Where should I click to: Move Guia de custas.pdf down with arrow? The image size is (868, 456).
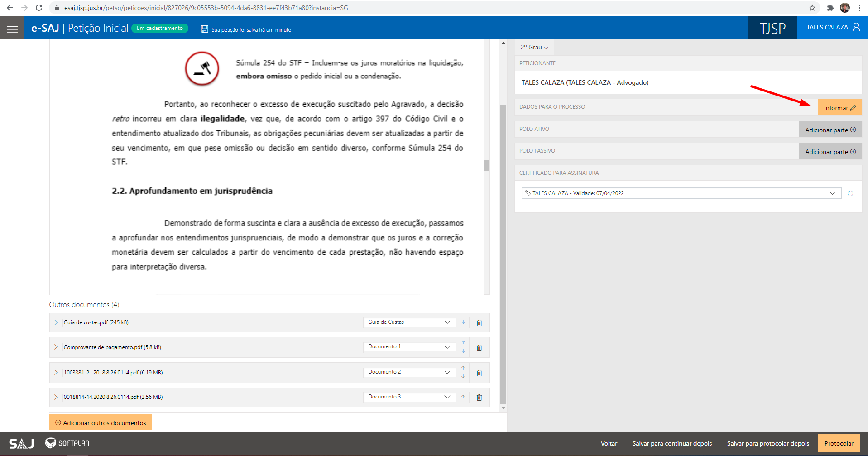tap(463, 322)
